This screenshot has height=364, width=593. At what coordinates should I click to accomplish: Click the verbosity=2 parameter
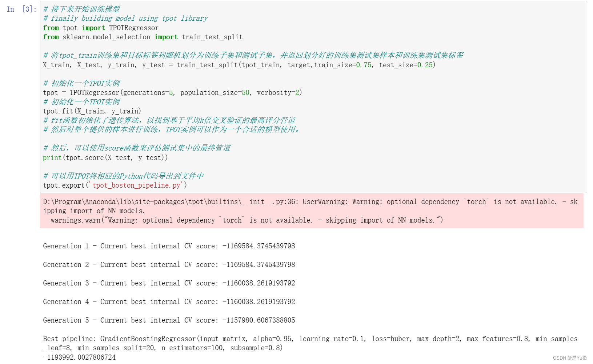(278, 93)
